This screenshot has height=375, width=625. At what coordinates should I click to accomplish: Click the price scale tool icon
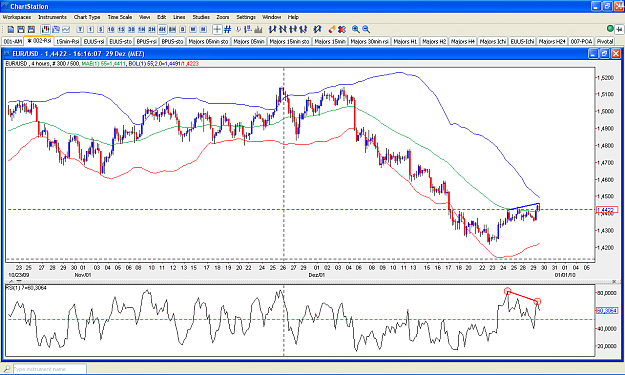pos(248,29)
